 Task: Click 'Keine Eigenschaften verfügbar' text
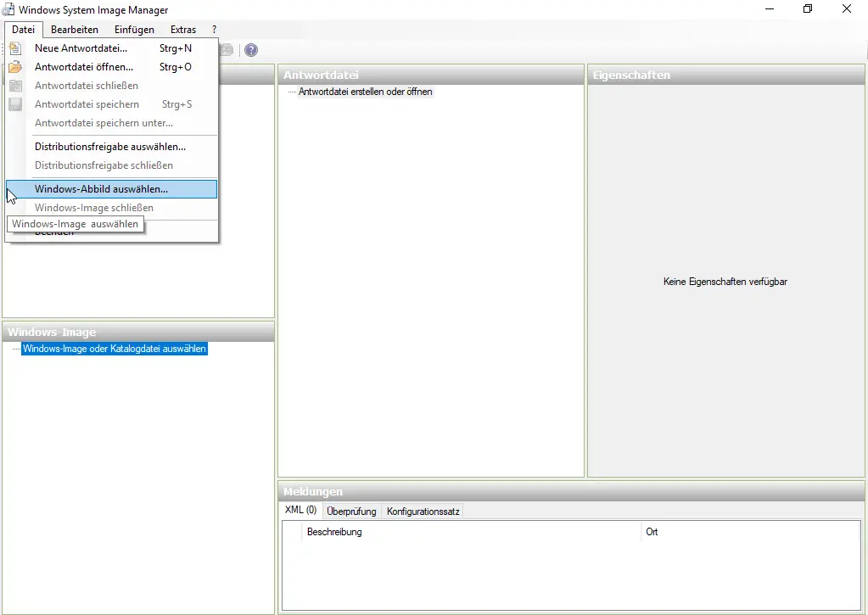coord(725,282)
